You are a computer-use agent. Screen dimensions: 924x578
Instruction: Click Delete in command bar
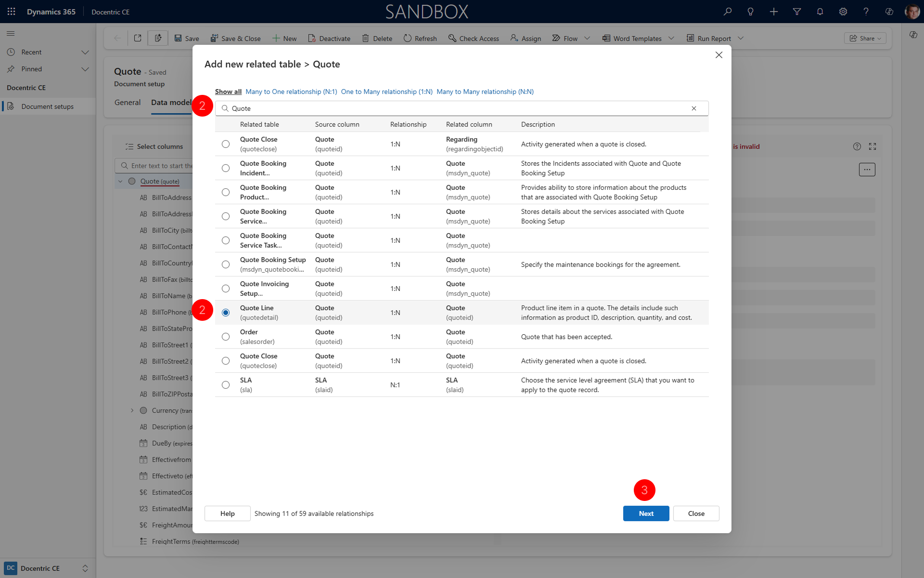point(377,38)
